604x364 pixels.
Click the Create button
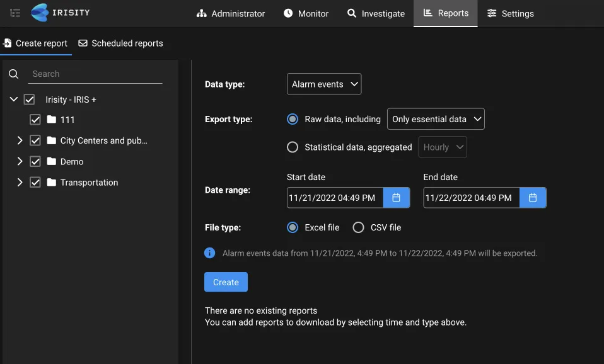(226, 282)
